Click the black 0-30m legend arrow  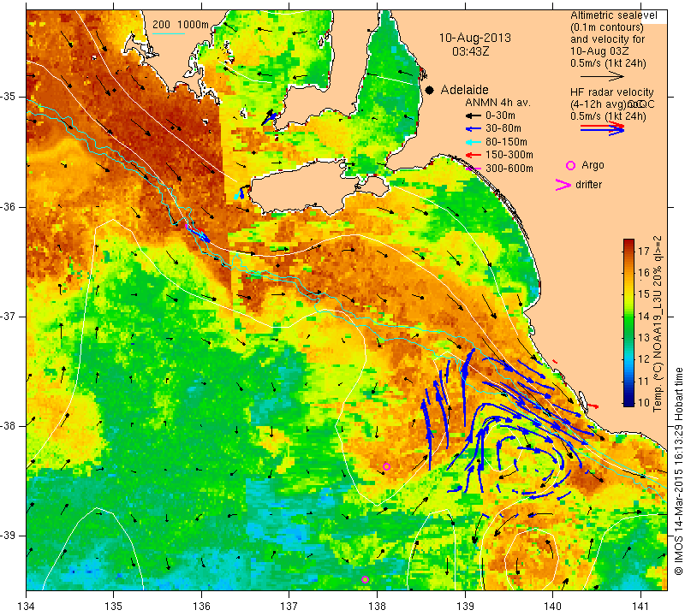(473, 115)
